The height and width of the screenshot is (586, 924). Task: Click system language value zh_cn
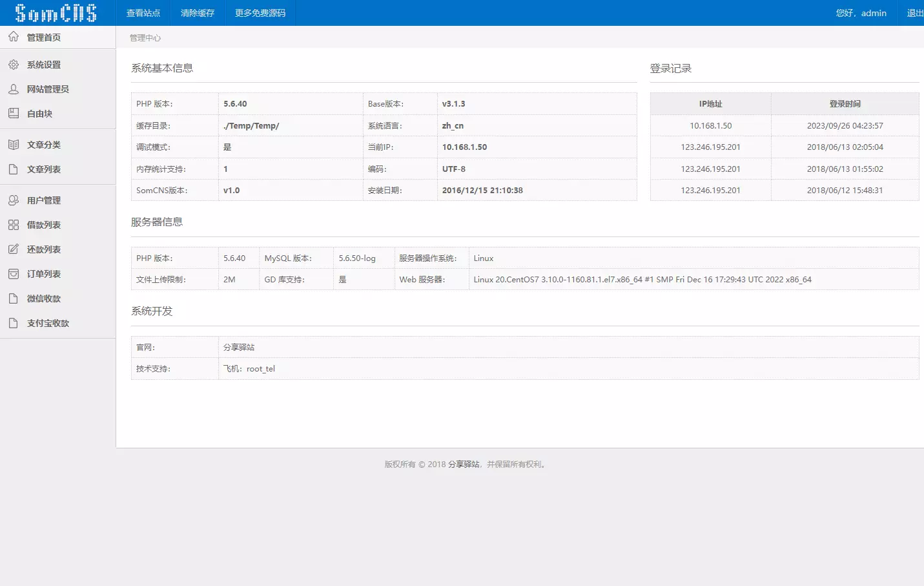453,126
